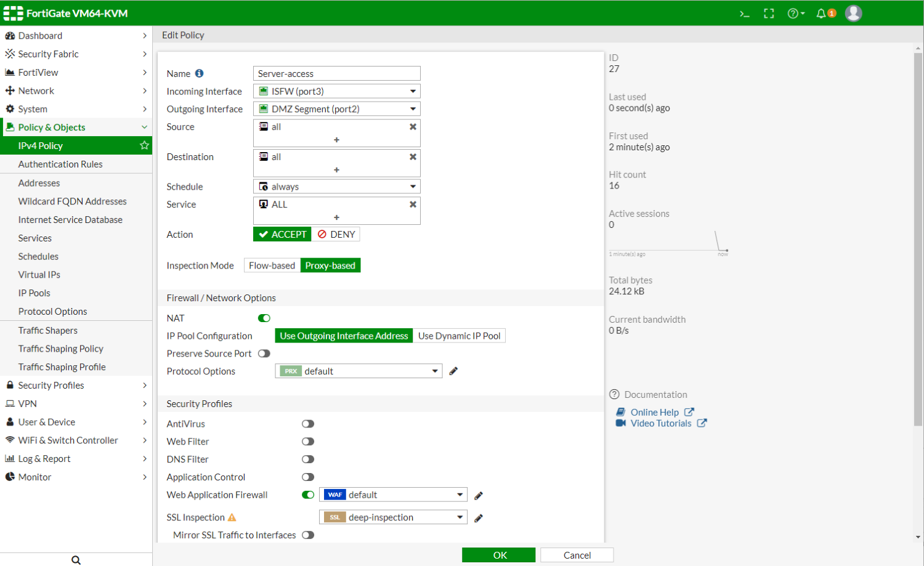
Task: Edit the deep-inspection SSL profile via pencil icon
Action: (478, 517)
